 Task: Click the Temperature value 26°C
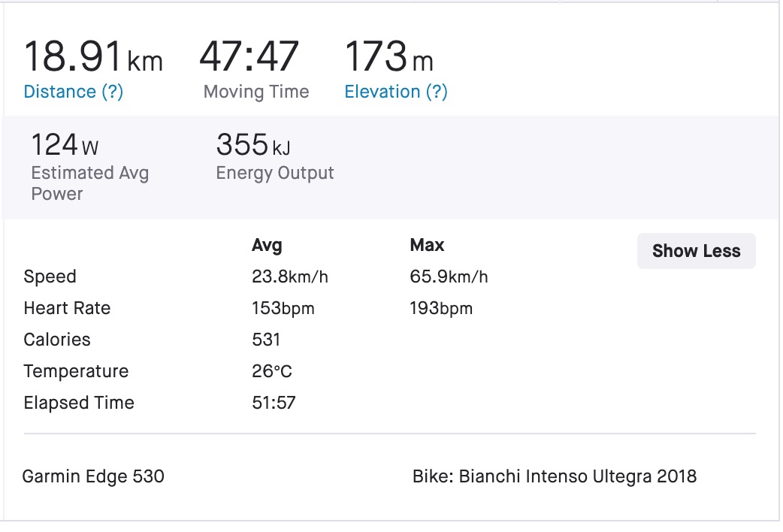click(272, 371)
